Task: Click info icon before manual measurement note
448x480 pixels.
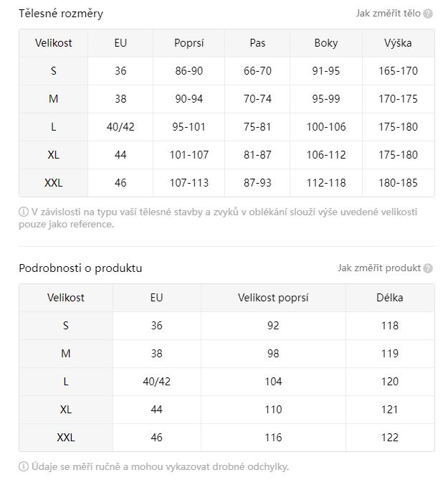Action: [24, 466]
